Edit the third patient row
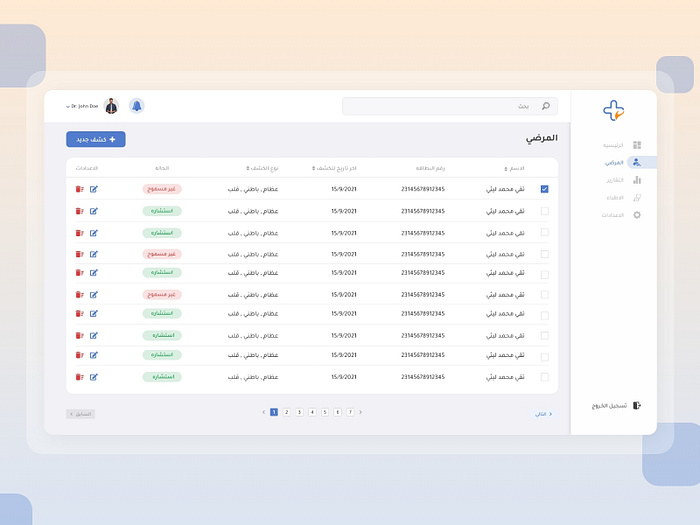The width and height of the screenshot is (700, 525). coord(94,233)
